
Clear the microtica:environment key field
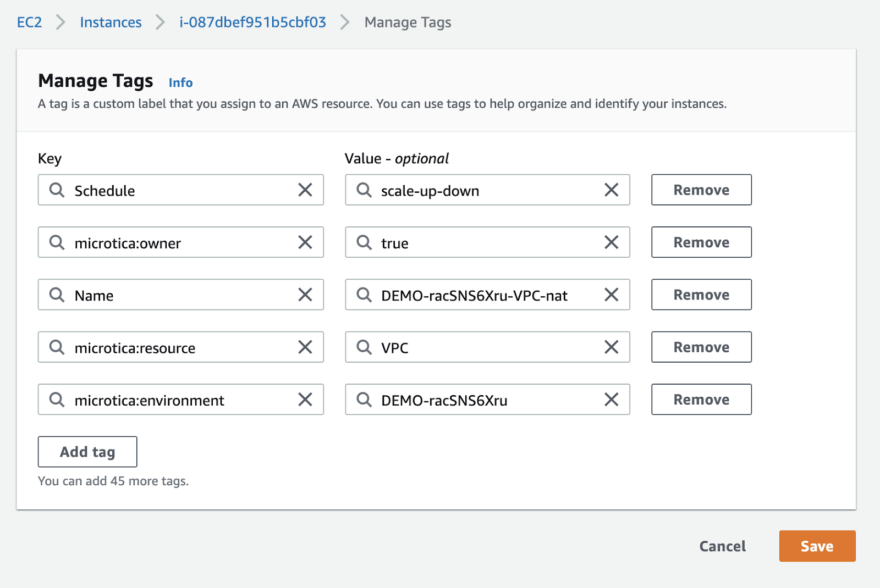pyautogui.click(x=305, y=400)
